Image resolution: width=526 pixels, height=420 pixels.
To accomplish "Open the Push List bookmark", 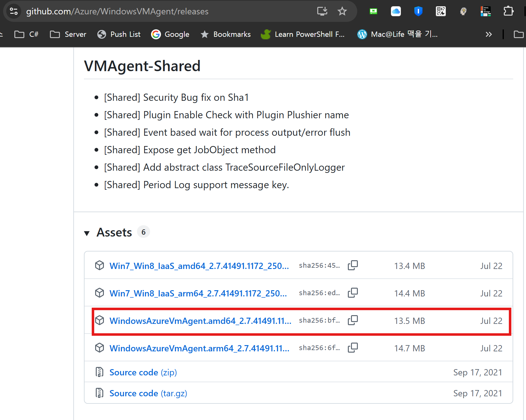I will (x=119, y=34).
